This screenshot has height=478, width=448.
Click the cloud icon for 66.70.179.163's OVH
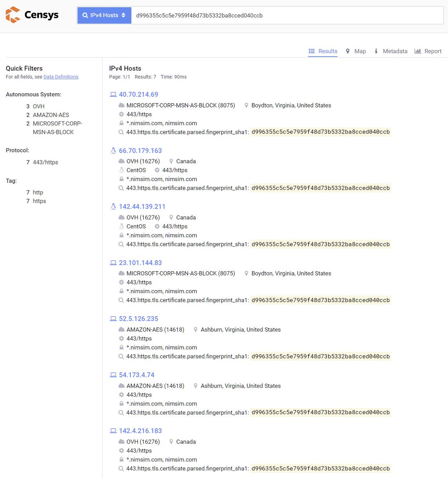pyautogui.click(x=122, y=161)
